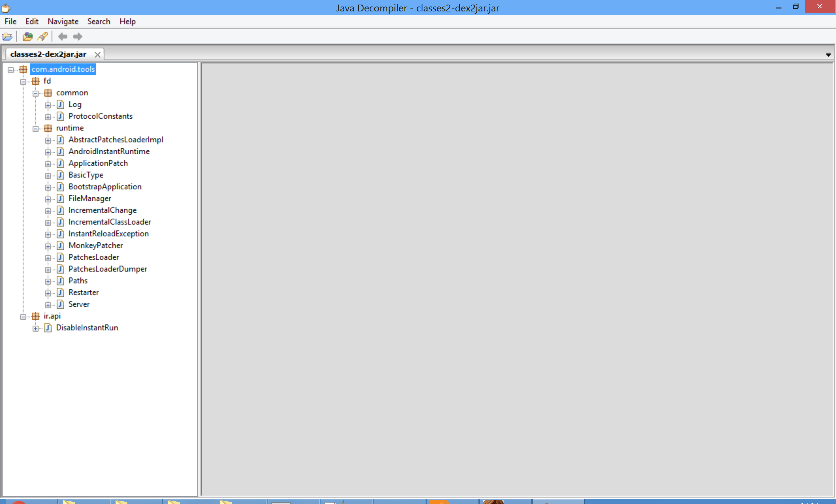Select the AbstractPatchesLoaderImpl tree item
The width and height of the screenshot is (836, 504).
(x=116, y=140)
